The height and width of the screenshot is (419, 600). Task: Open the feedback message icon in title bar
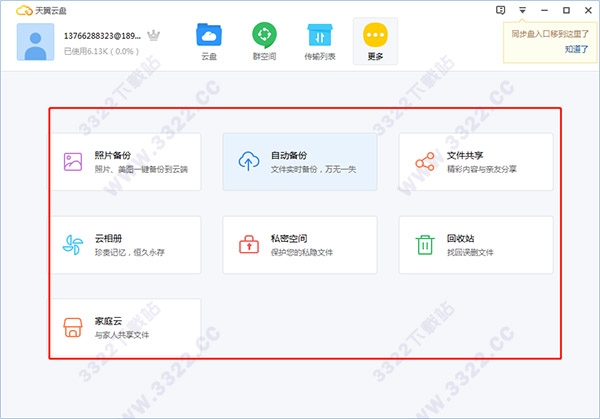point(501,10)
